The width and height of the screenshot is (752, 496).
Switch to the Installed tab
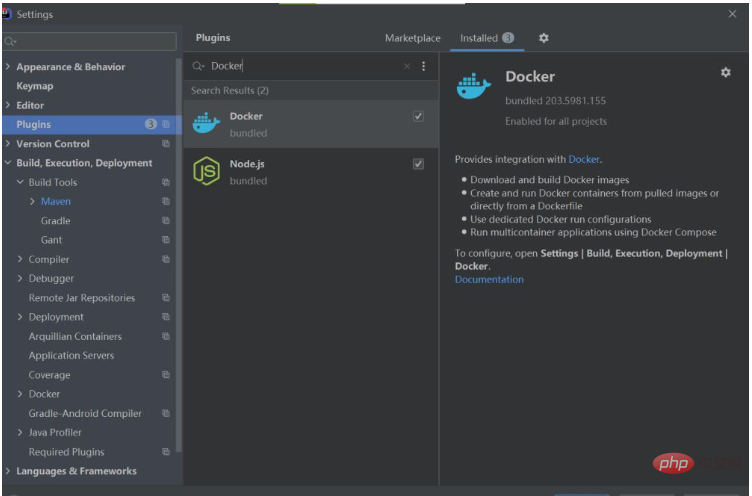pyautogui.click(x=486, y=38)
